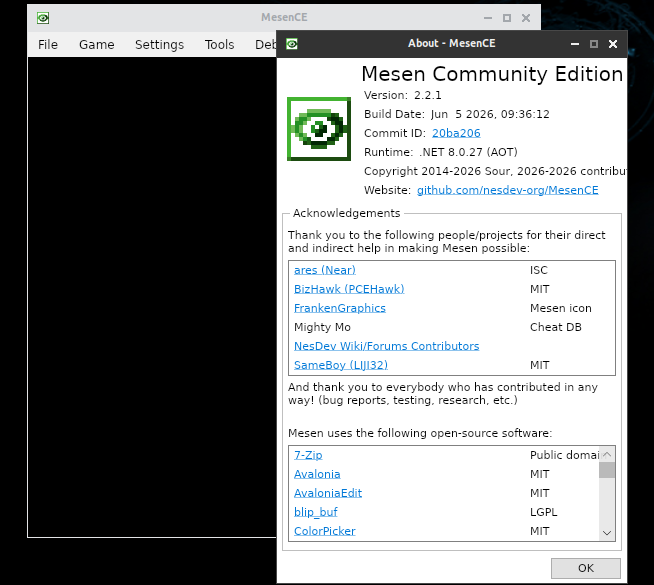Click the Build Date text
This screenshot has height=585, width=654.
457,114
